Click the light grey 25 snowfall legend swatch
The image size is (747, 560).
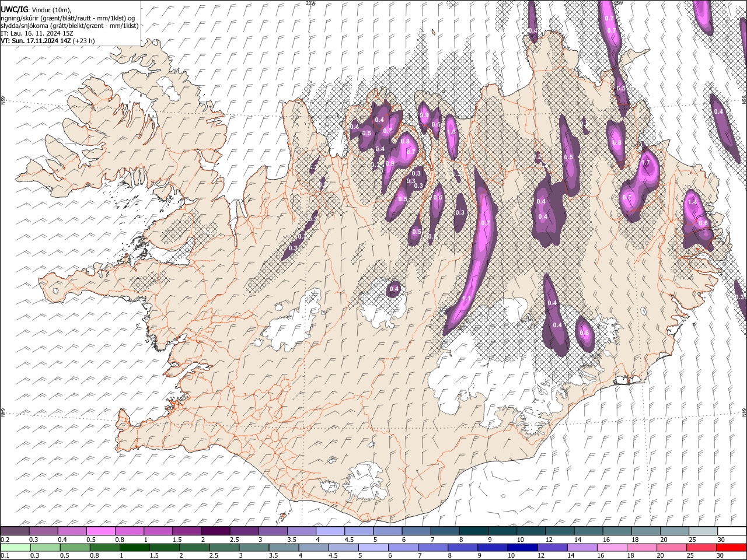(x=703, y=531)
